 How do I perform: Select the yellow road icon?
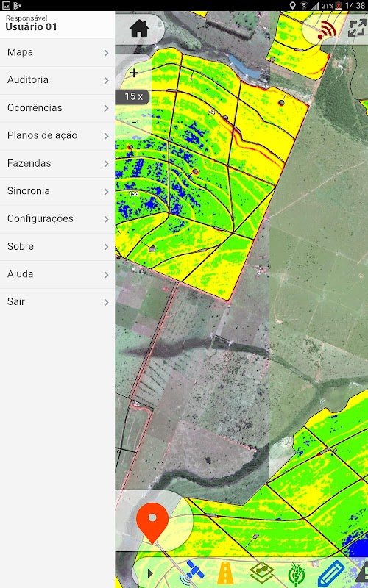pos(225,573)
